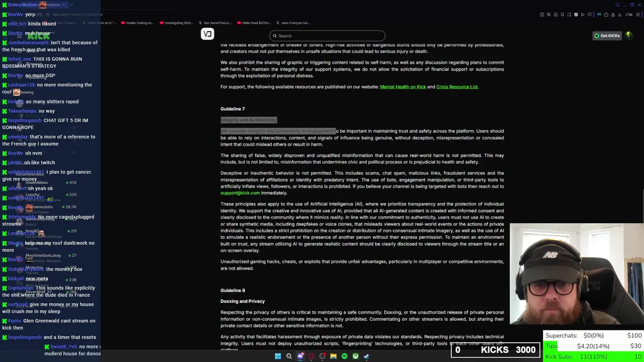Open the shield protection toolbar icon
The height and width of the screenshot is (362, 644).
click(576, 15)
